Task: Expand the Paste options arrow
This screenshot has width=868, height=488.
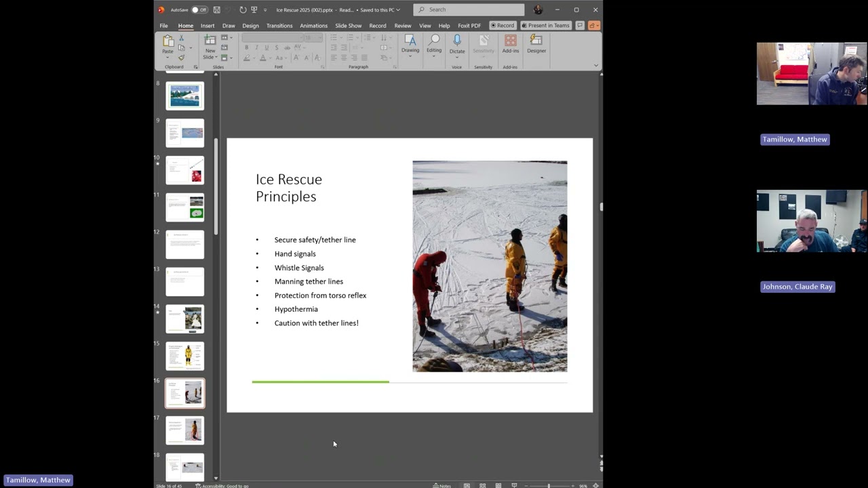Action: 167,58
